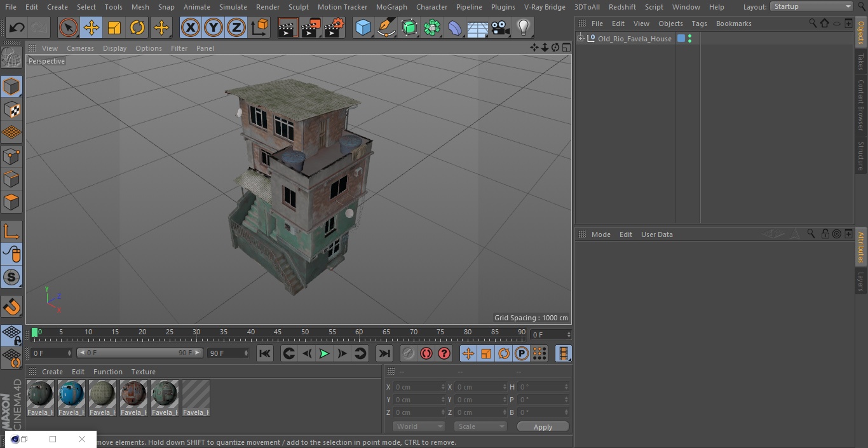
Task: Go to start of animation
Action: click(265, 353)
